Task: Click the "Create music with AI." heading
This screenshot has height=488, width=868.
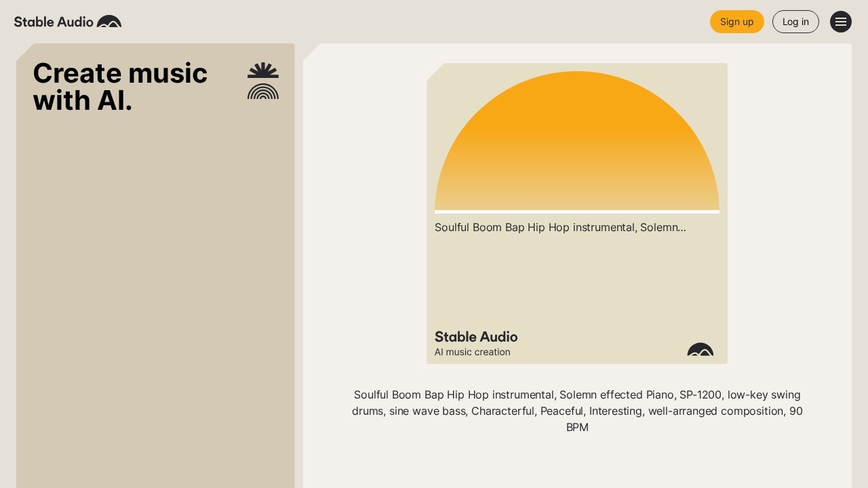Action: (120, 87)
